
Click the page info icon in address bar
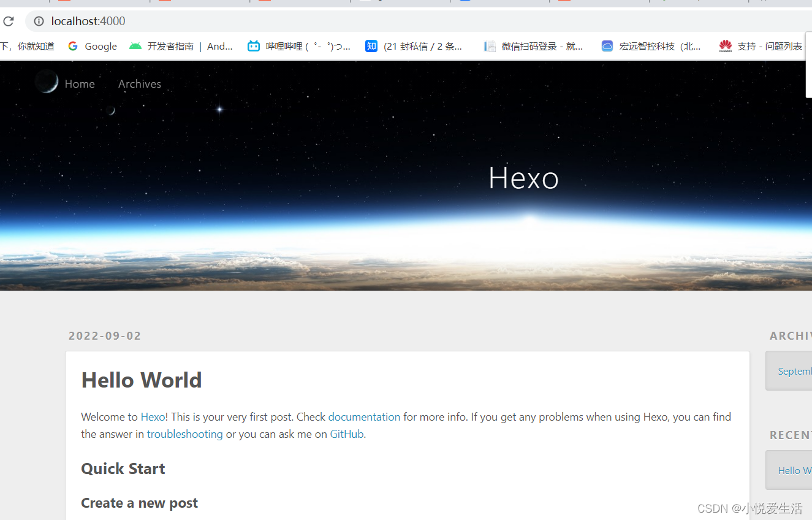pos(39,21)
